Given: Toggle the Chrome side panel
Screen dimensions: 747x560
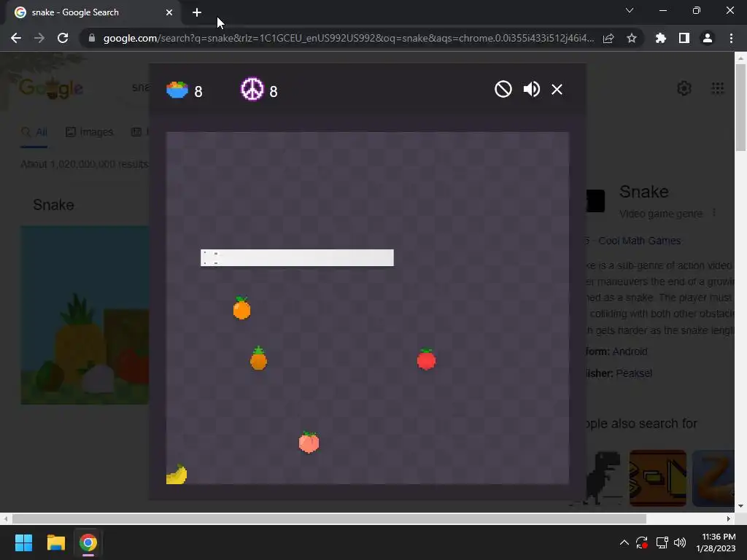Looking at the screenshot, I should pos(684,38).
